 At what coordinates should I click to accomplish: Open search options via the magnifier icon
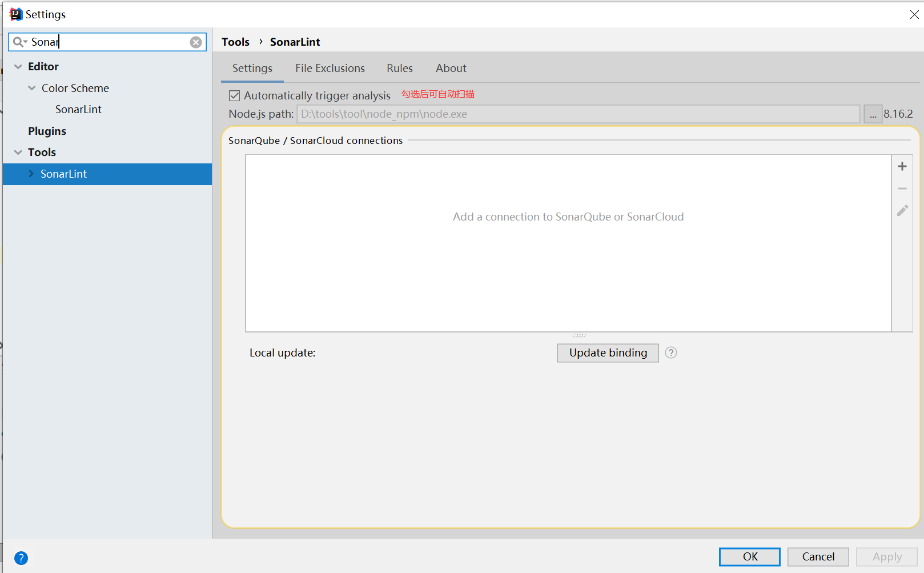click(19, 42)
